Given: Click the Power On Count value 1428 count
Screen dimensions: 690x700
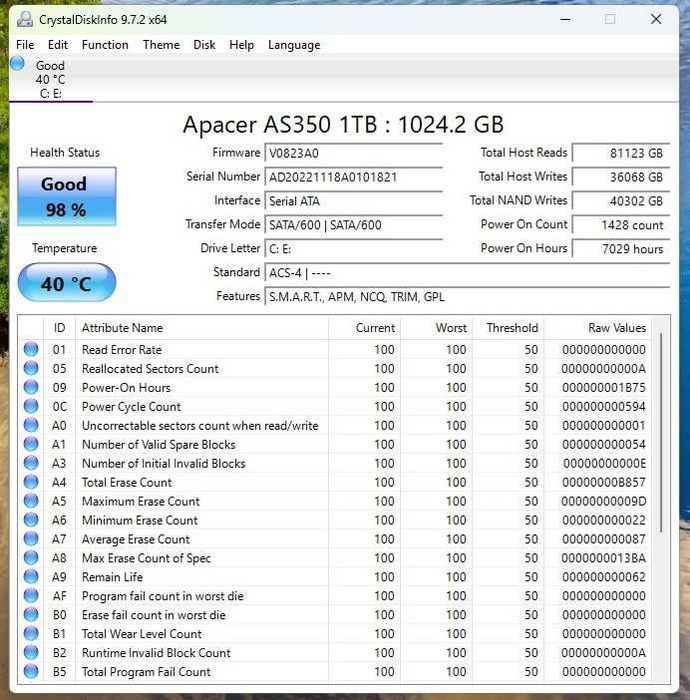Looking at the screenshot, I should 621,225.
